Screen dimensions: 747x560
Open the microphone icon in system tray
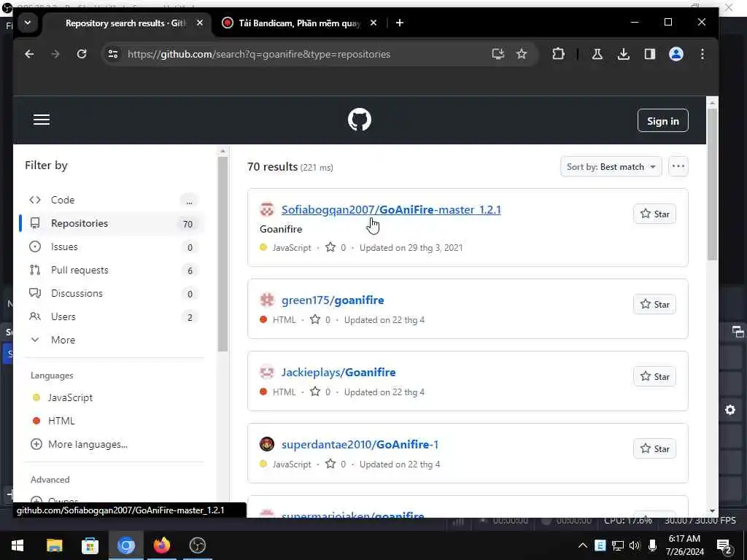point(652,545)
